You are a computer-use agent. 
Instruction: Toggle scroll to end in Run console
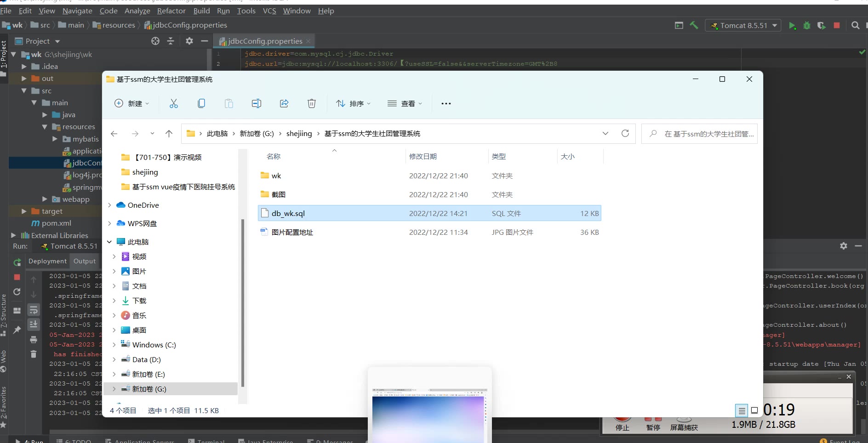tap(34, 324)
